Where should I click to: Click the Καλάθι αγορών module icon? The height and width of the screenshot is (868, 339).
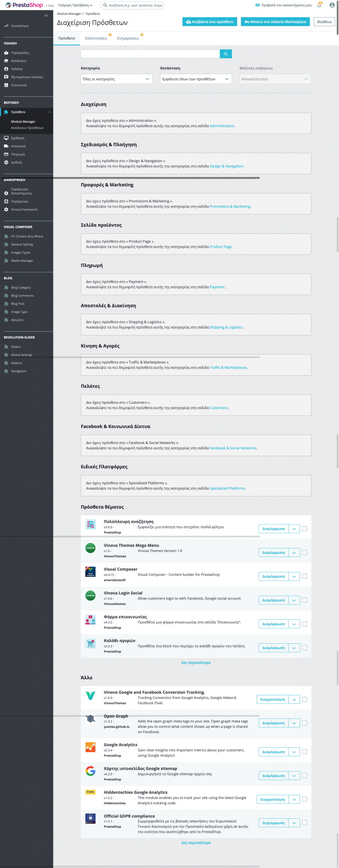click(x=90, y=643)
